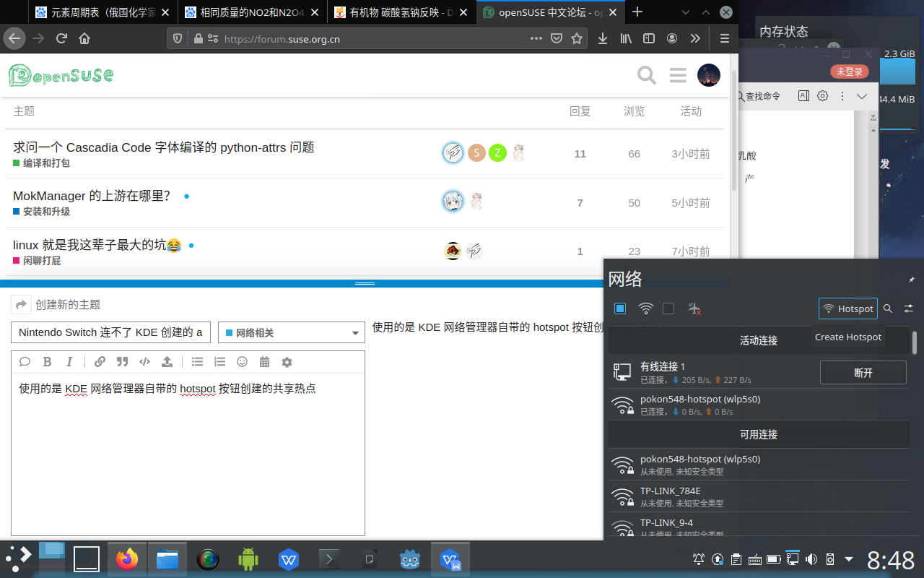Uncheck the wired networking checkbox

(619, 309)
